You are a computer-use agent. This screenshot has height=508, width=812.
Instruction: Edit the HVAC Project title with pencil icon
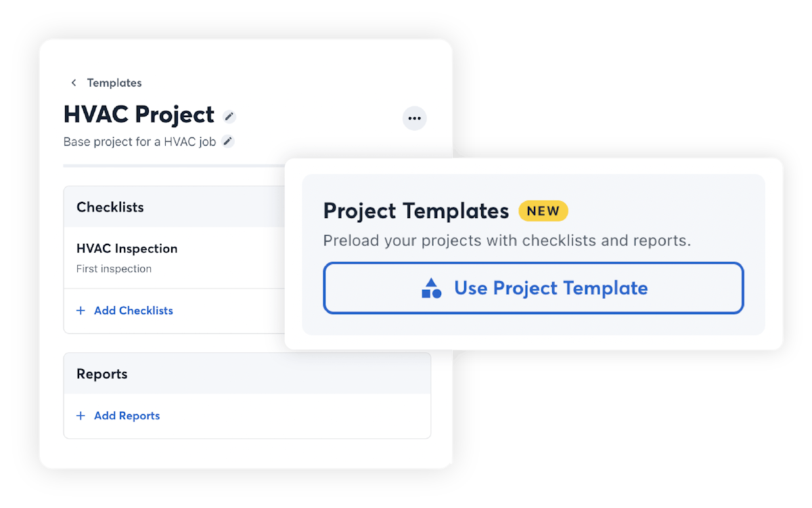(x=230, y=117)
